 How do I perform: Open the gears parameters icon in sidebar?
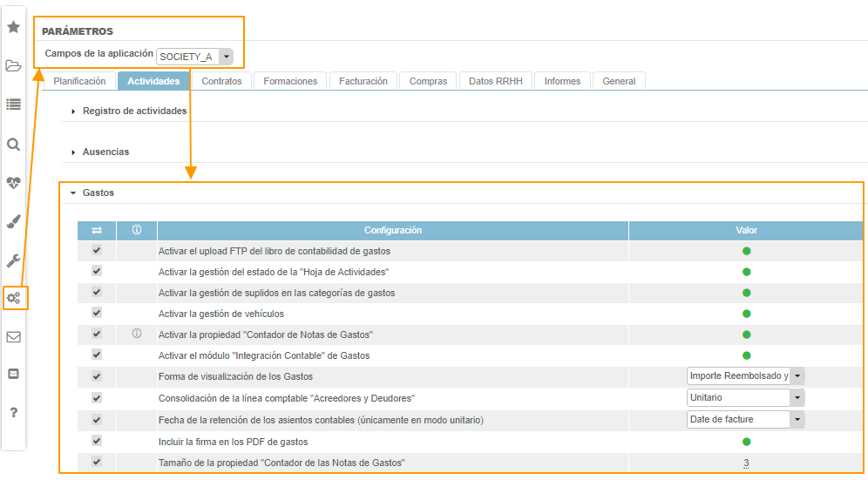point(14,298)
